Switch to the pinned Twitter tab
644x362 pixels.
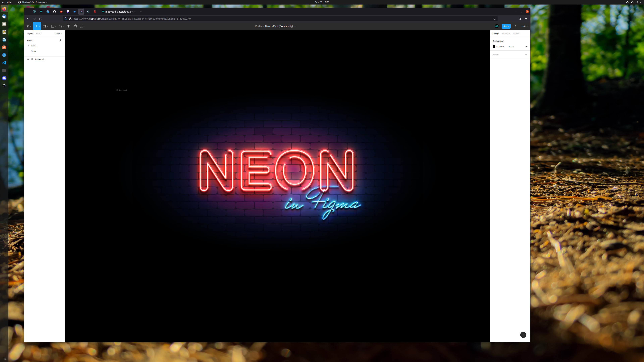(74, 12)
